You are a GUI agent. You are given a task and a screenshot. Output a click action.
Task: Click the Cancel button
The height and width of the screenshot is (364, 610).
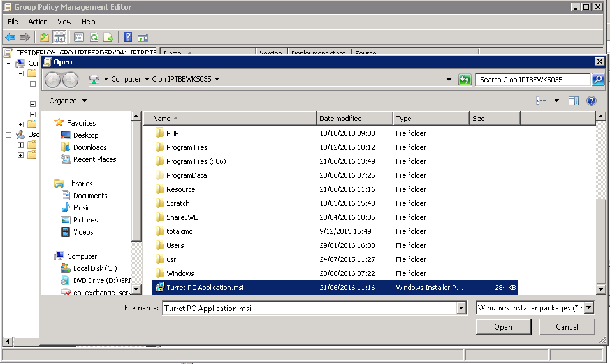coord(567,326)
